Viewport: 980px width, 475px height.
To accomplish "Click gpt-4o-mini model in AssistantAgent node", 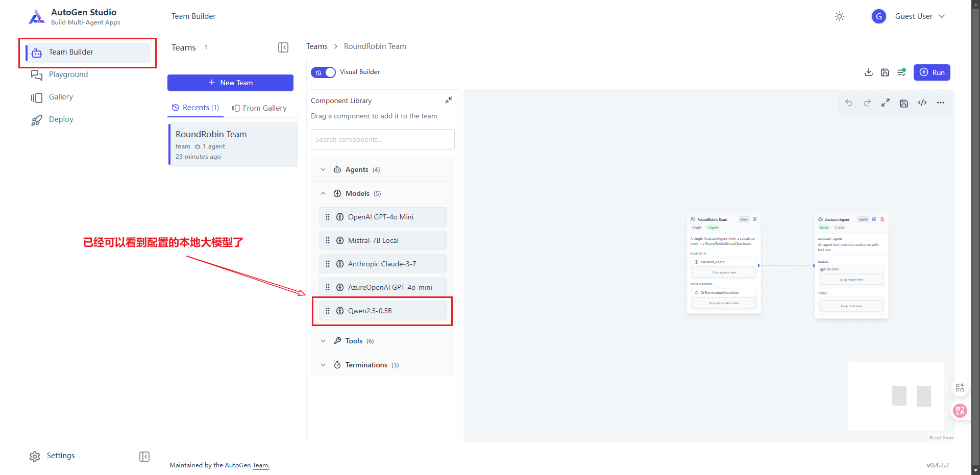I will click(829, 269).
